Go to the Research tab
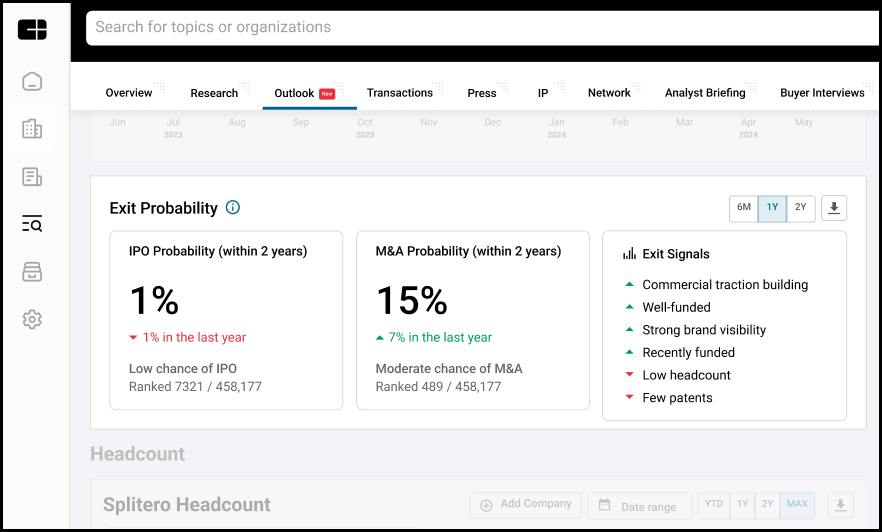The image size is (882, 532). [214, 93]
